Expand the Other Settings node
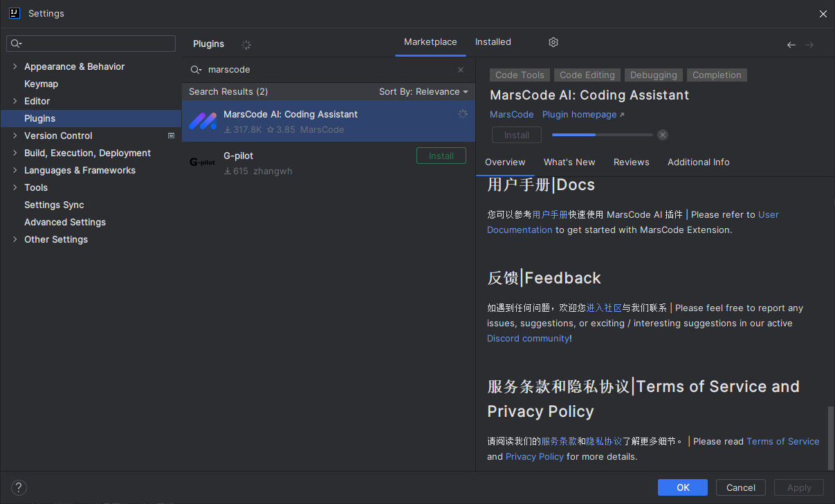 tap(15, 240)
